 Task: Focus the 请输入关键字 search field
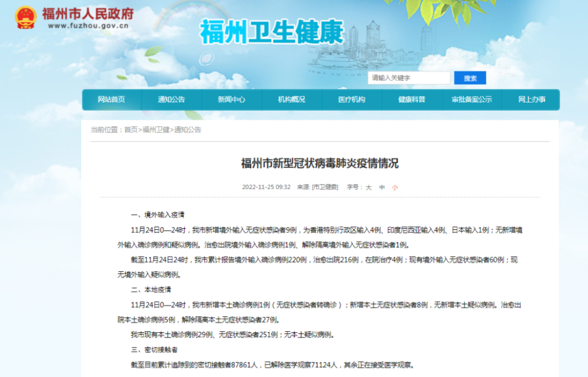[409, 78]
